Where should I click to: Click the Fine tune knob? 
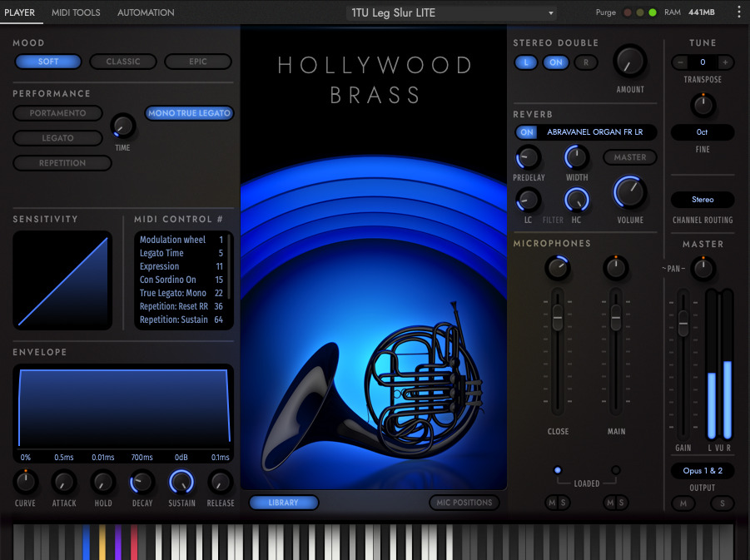(x=703, y=105)
